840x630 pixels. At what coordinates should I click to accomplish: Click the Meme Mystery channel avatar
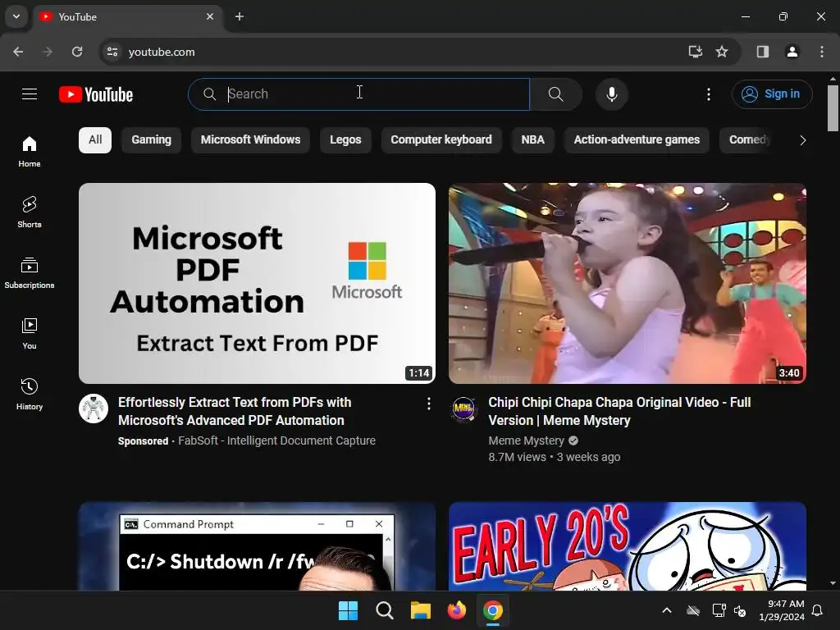coord(464,410)
